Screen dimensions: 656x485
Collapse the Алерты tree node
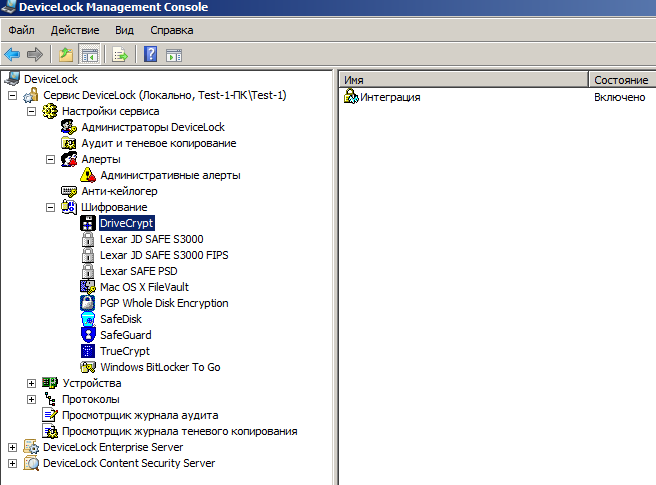pyautogui.click(x=50, y=159)
